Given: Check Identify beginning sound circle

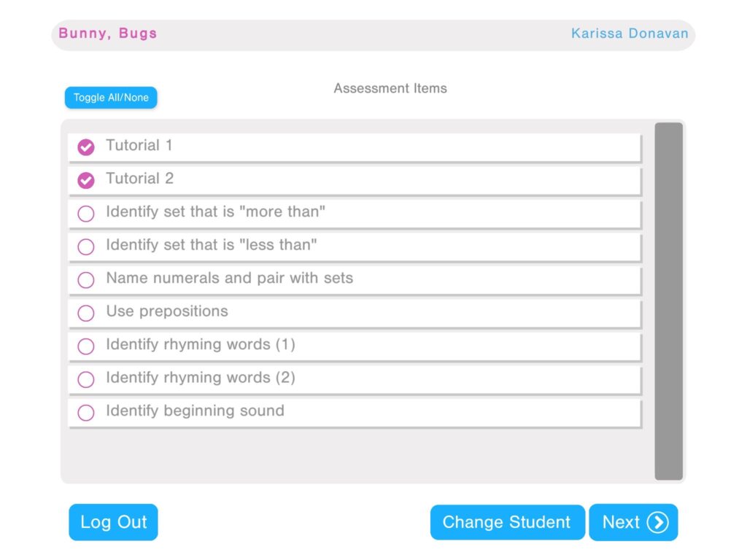Looking at the screenshot, I should coord(86,413).
